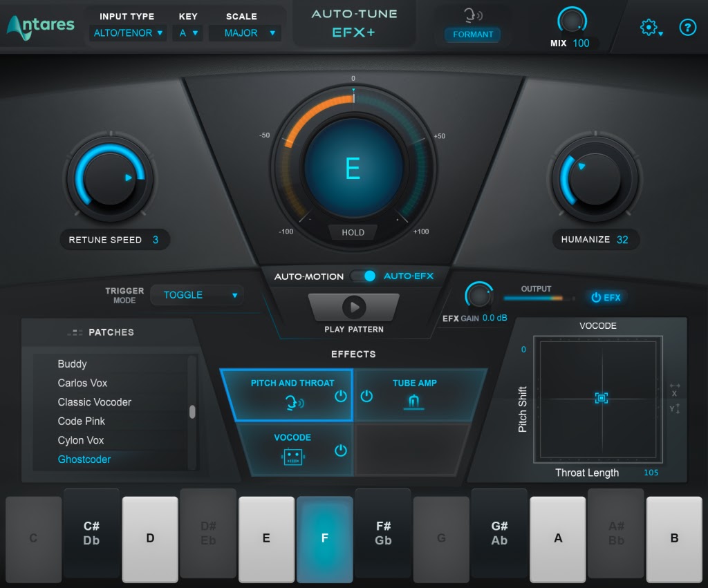The image size is (708, 588).
Task: Click the F# Gb key
Action: 383,533
